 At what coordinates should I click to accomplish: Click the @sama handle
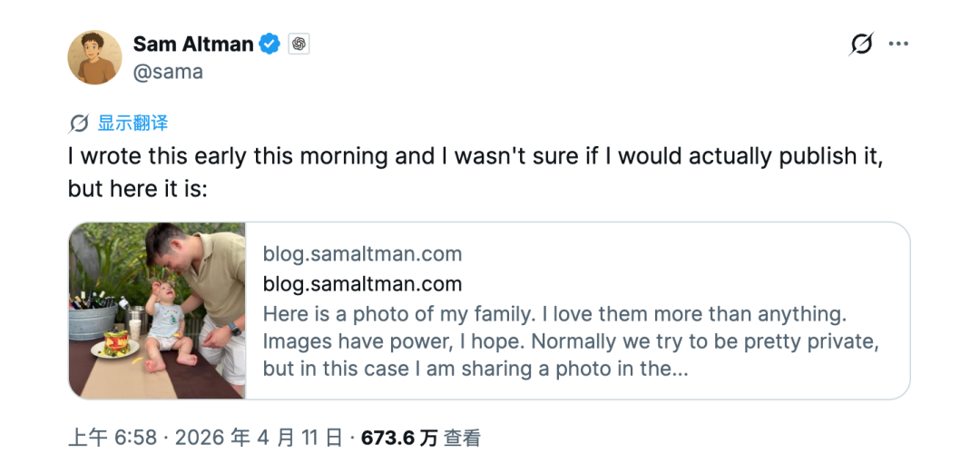(x=168, y=73)
